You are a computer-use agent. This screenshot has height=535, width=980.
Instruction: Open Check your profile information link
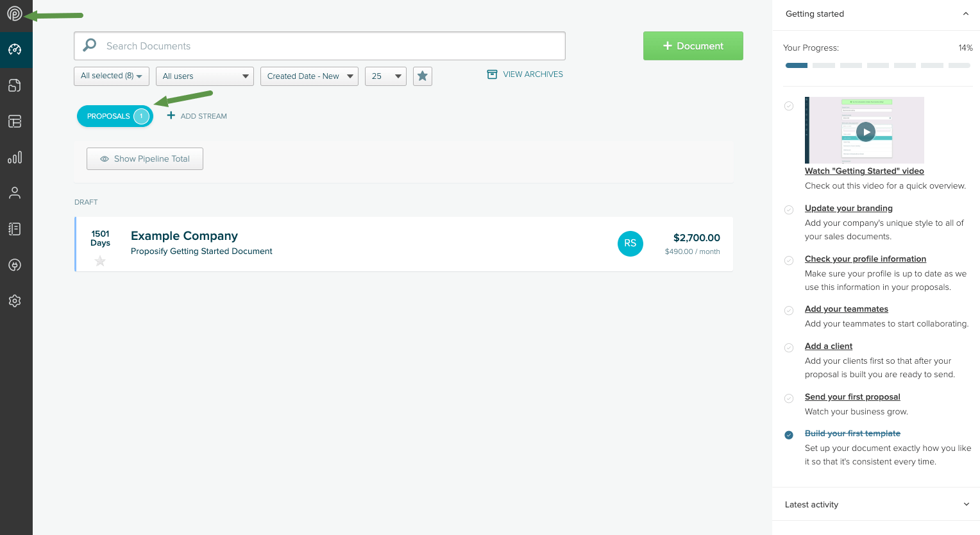point(865,259)
